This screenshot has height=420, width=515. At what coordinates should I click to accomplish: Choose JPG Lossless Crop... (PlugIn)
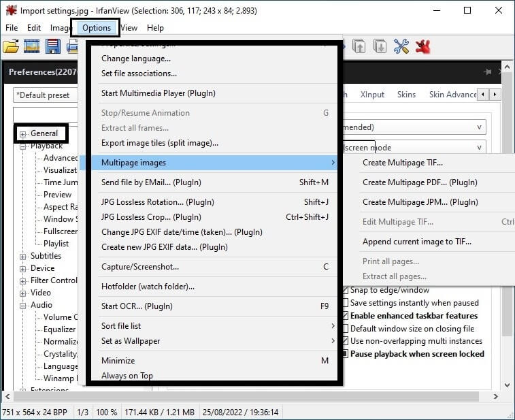click(214, 217)
